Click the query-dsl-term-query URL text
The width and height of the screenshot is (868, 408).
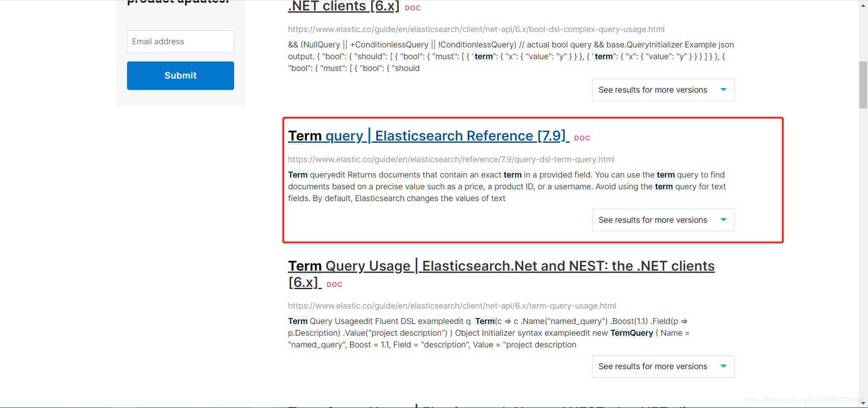click(451, 159)
